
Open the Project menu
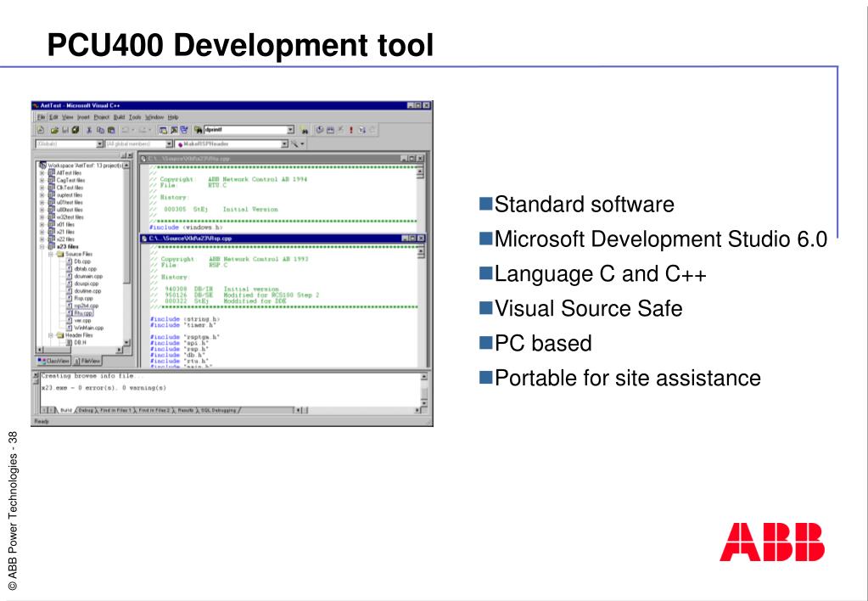102,117
